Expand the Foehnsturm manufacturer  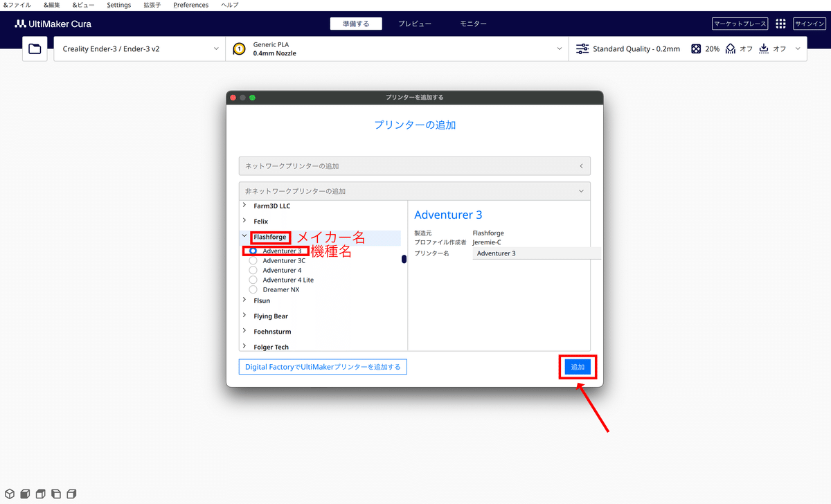[244, 331]
